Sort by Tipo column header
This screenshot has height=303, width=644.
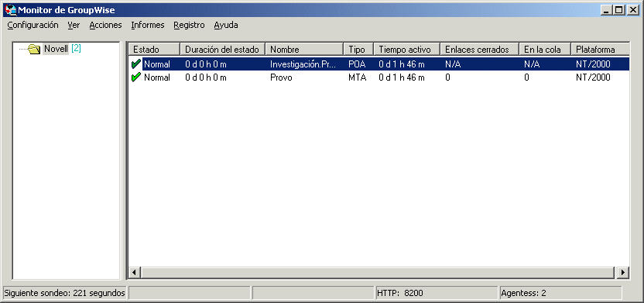point(358,50)
